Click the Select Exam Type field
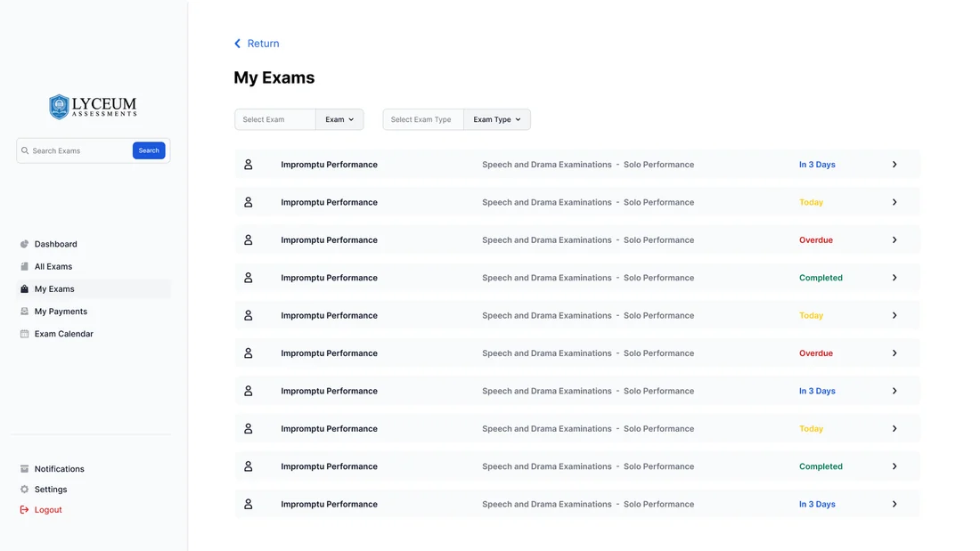980x551 pixels. [x=423, y=119]
